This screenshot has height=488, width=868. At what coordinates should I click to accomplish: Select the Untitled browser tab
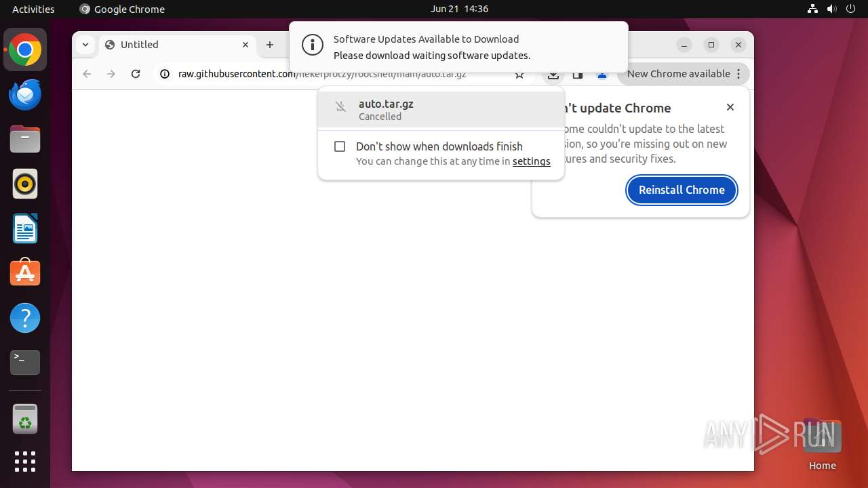(178, 45)
